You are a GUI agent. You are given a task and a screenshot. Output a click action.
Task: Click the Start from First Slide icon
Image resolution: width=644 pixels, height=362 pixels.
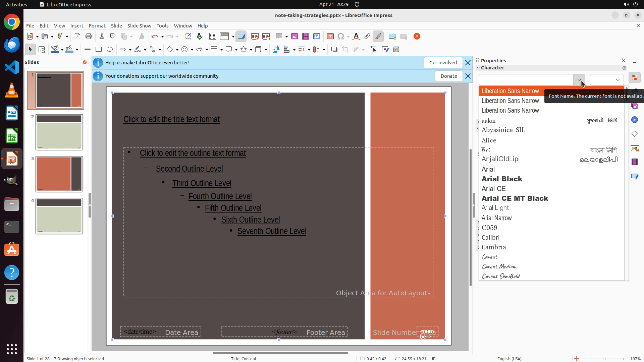coord(255,37)
